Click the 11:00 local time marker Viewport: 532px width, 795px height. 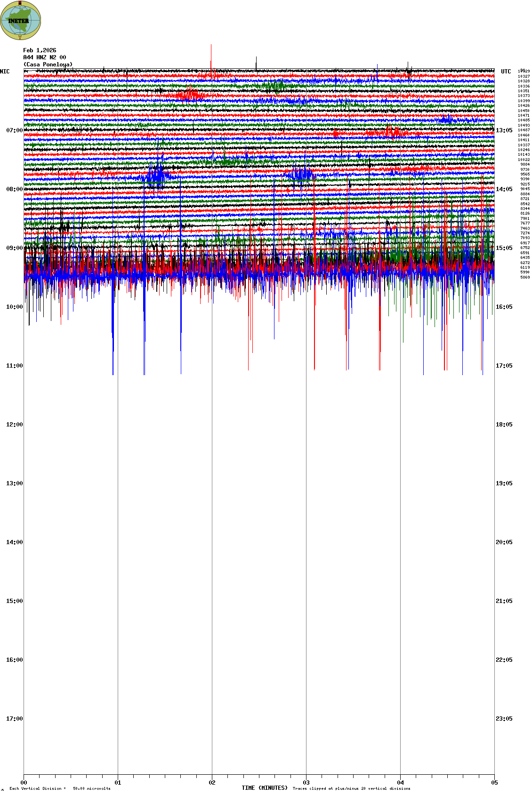(14, 366)
